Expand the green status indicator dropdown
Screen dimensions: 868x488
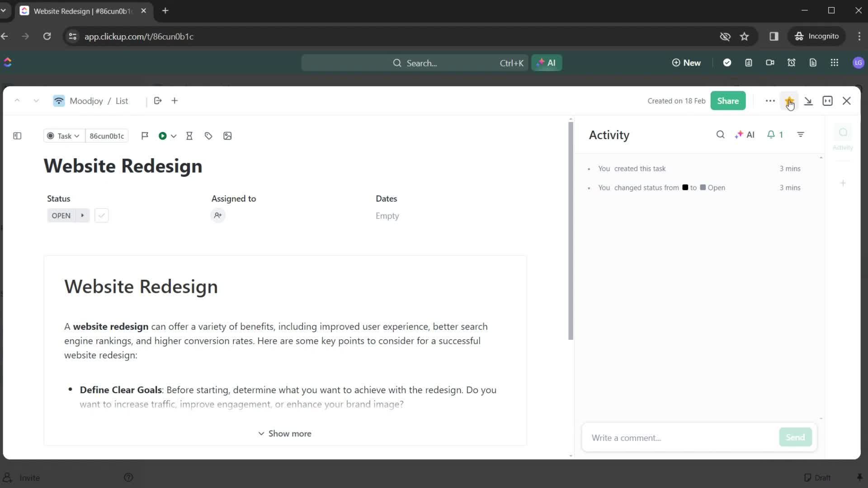tap(173, 136)
